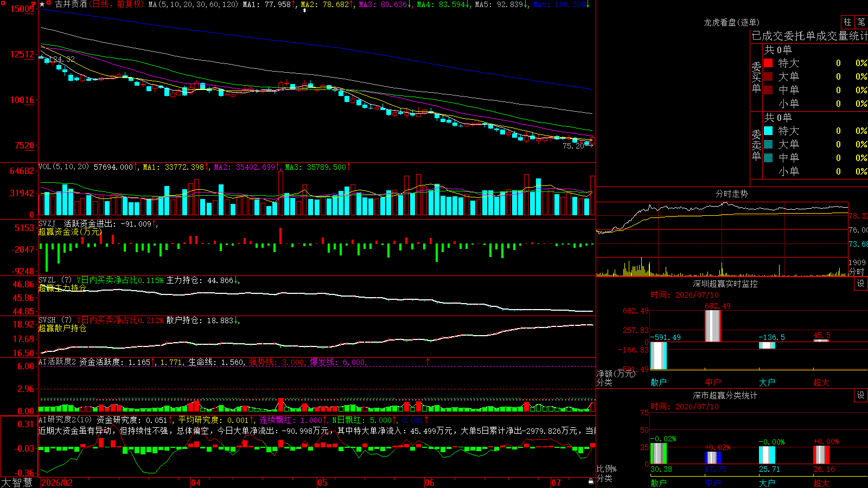The width and height of the screenshot is (868, 488).
Task: Toggle the MA line resize handle arrow
Action: coord(304,10)
